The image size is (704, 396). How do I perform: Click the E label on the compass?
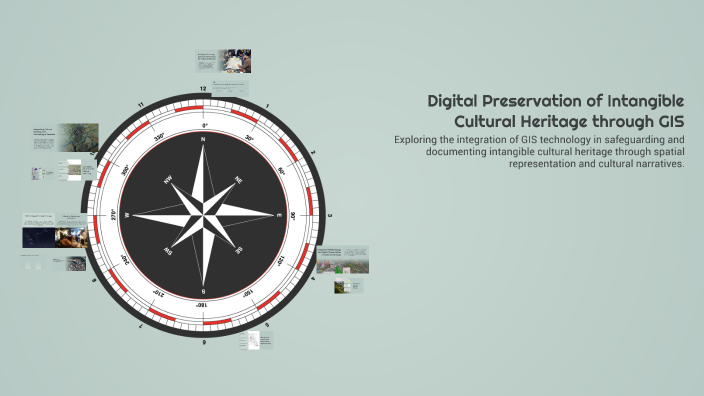coord(279,216)
